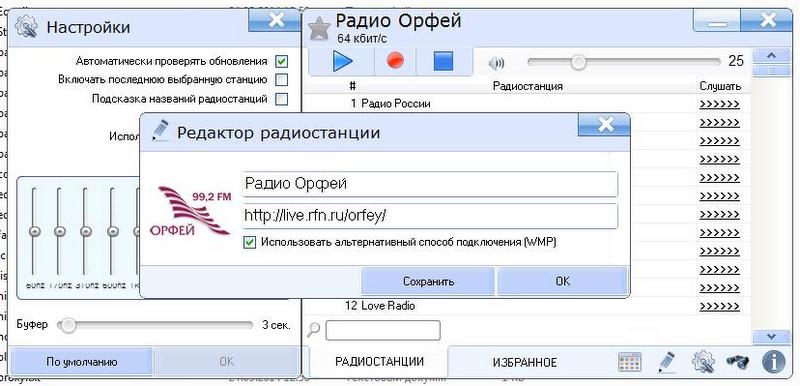This screenshot has height=386, width=800.
Task: Click the 60Hz equalizer slider knob
Action: point(34,231)
